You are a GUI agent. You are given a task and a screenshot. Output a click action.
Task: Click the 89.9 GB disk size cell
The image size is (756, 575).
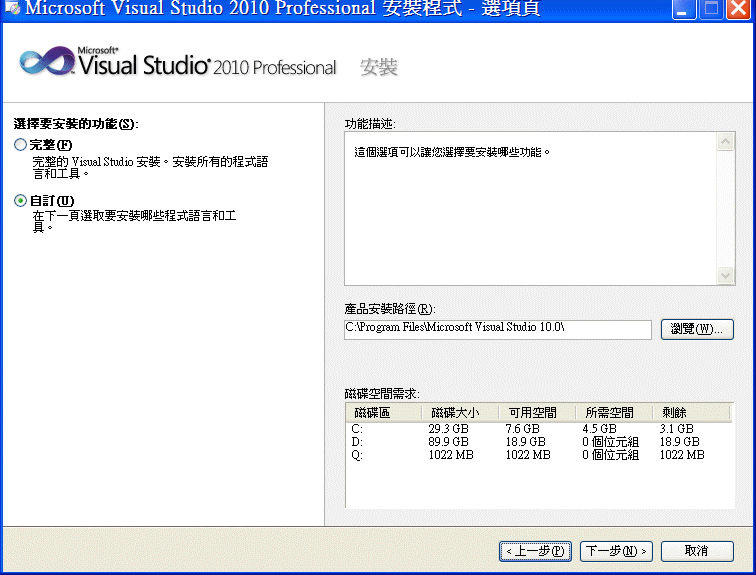pyautogui.click(x=448, y=441)
